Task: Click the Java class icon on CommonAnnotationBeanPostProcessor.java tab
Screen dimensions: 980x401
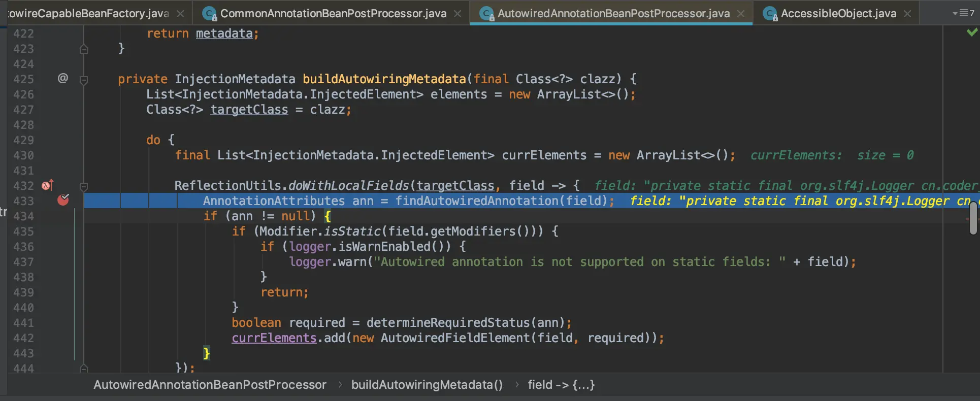Action: click(209, 14)
